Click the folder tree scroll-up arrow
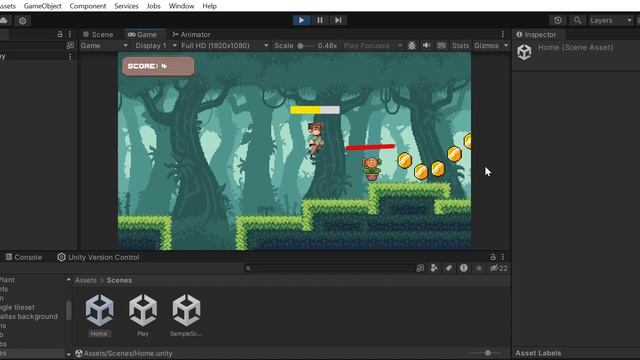Screen dimensions: 640x360 click(69, 280)
